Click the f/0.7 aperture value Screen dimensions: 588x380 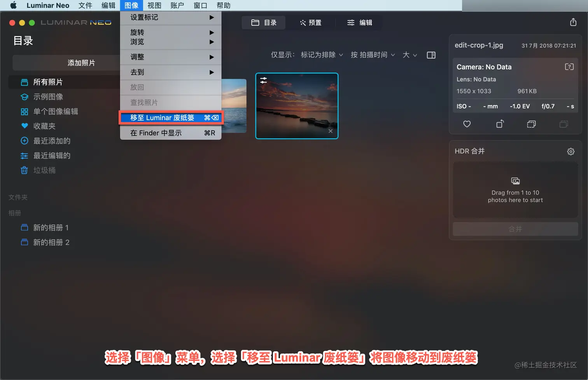[x=548, y=106]
